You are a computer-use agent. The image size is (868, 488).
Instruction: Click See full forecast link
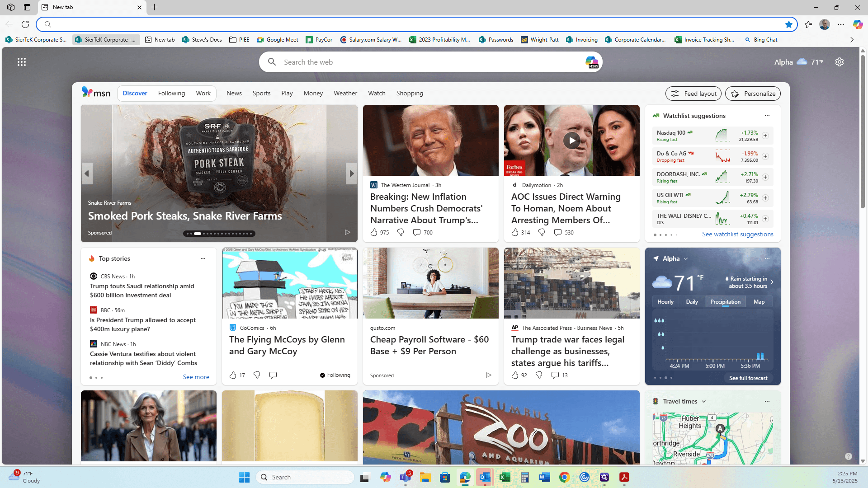point(748,378)
